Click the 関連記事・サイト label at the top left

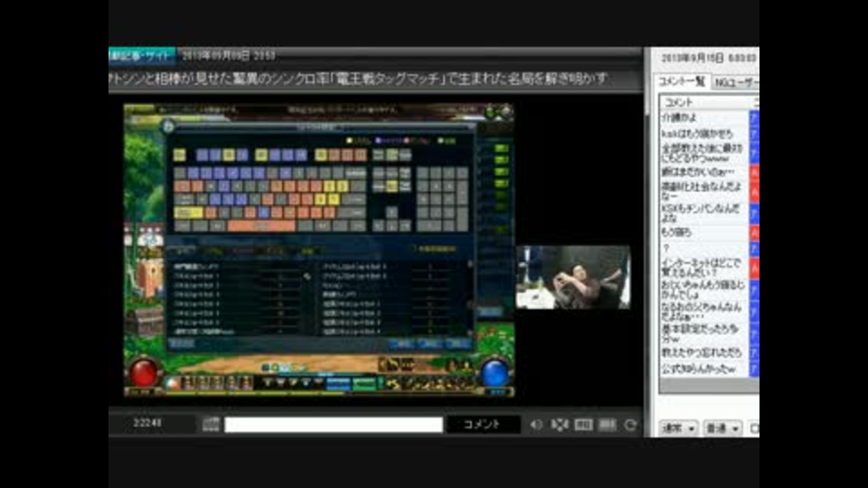click(x=142, y=55)
